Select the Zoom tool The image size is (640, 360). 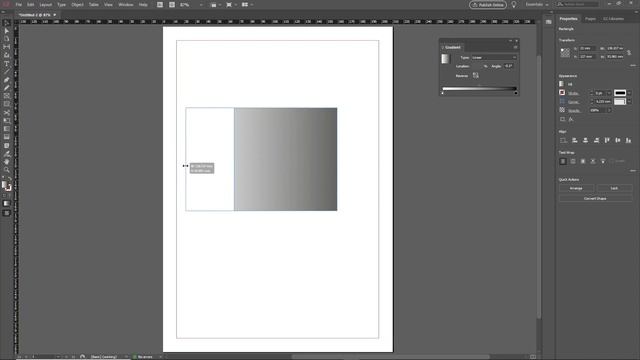pyautogui.click(x=7, y=170)
